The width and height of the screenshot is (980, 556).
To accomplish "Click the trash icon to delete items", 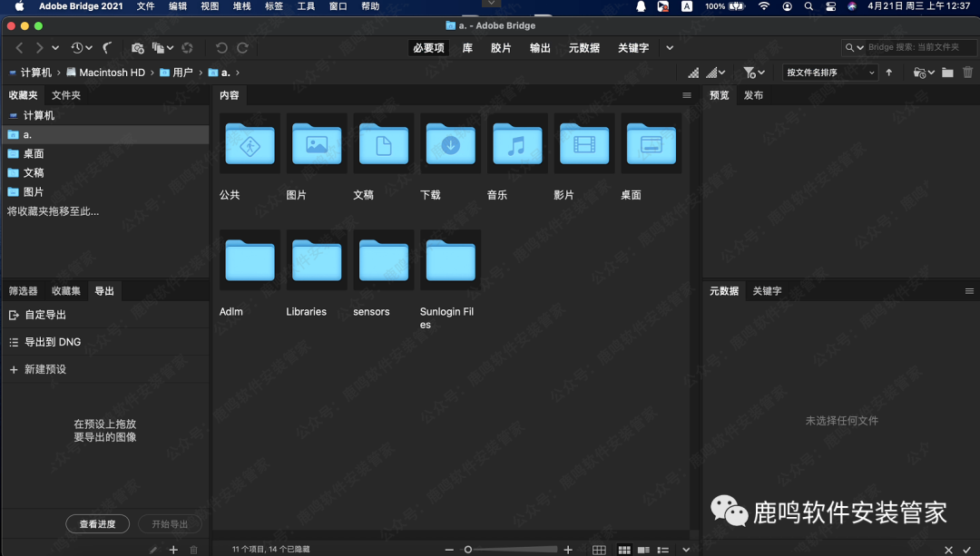I will pyautogui.click(x=968, y=72).
